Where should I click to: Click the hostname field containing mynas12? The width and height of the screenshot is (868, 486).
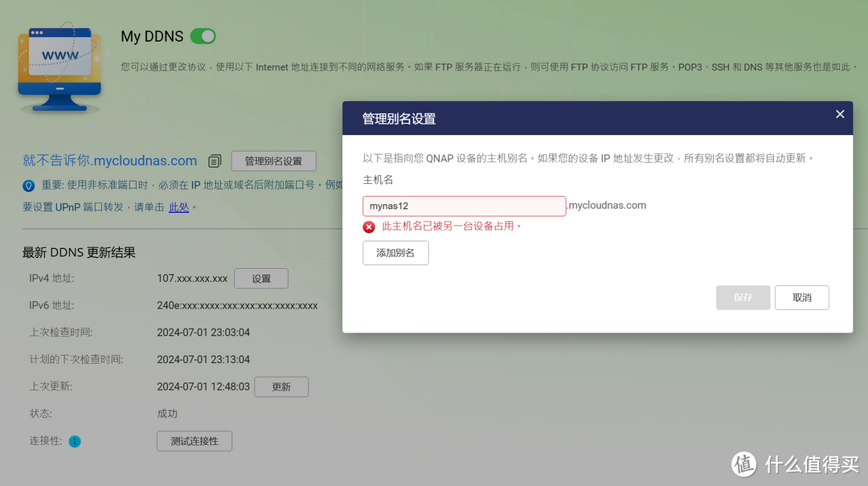tap(464, 206)
